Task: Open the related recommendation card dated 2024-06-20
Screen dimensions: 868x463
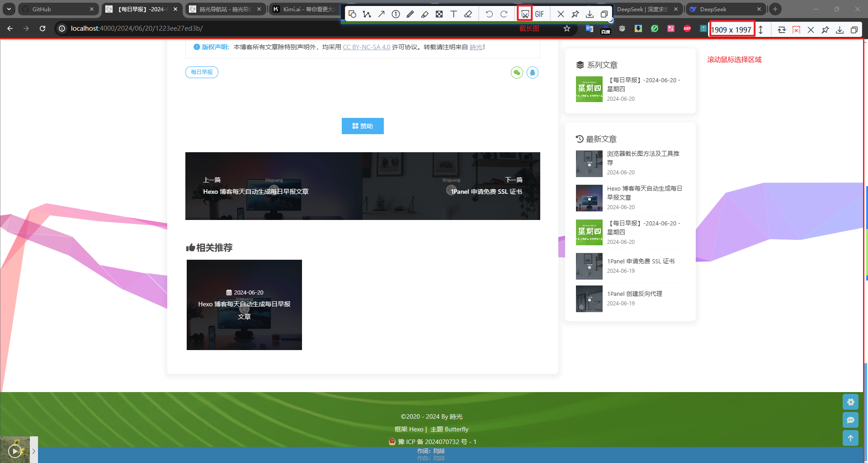Action: [x=244, y=305]
